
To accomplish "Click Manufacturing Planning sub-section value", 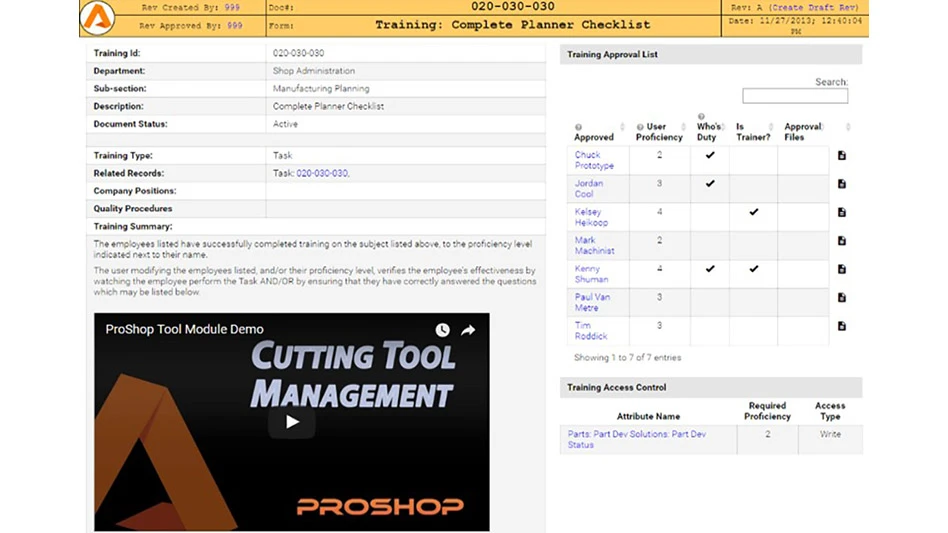I will (321, 88).
